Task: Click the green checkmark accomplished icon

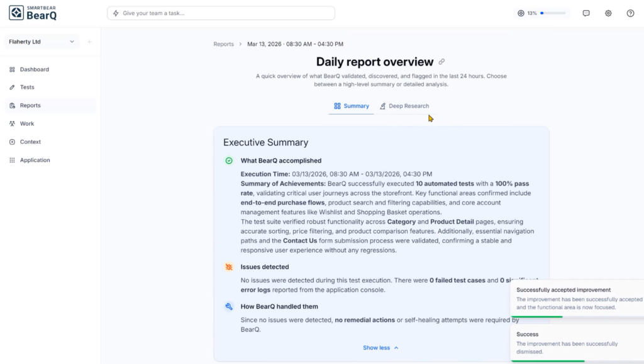Action: [229, 161]
